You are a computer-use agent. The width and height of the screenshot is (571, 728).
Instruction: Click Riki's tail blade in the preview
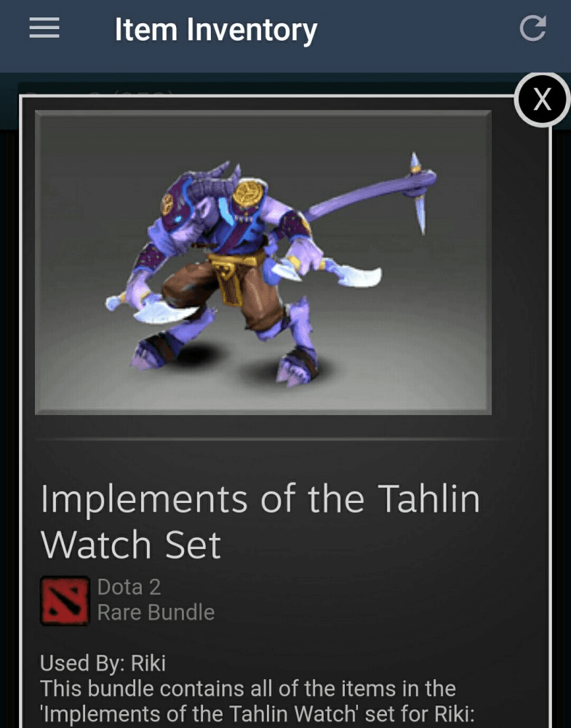[419, 191]
